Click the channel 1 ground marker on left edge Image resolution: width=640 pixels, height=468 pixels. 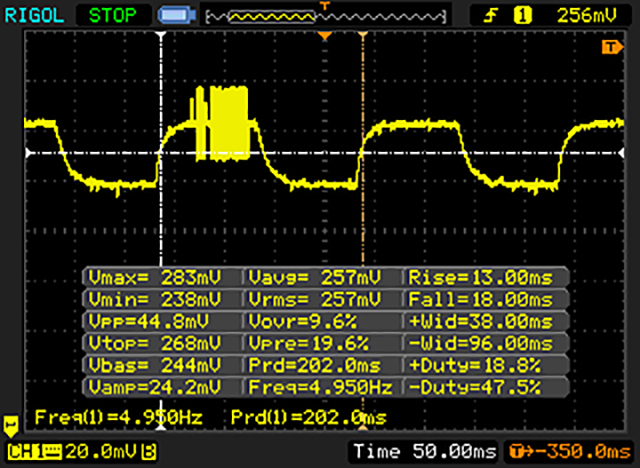point(12,425)
